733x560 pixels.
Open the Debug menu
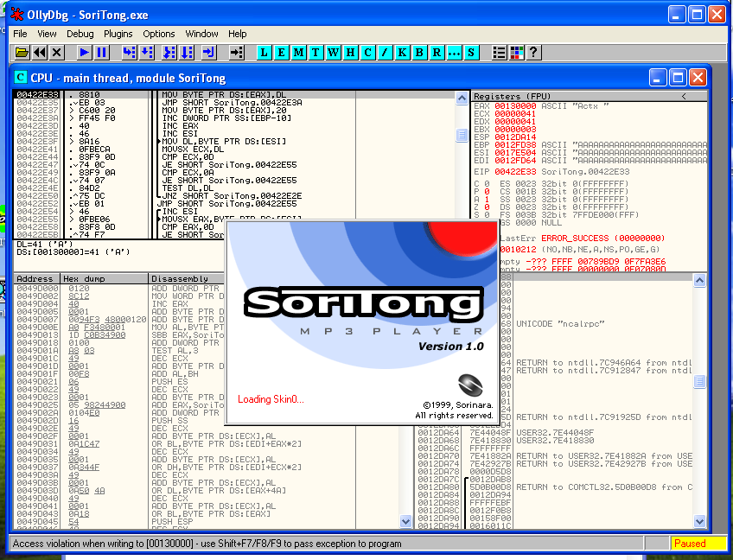(x=80, y=34)
